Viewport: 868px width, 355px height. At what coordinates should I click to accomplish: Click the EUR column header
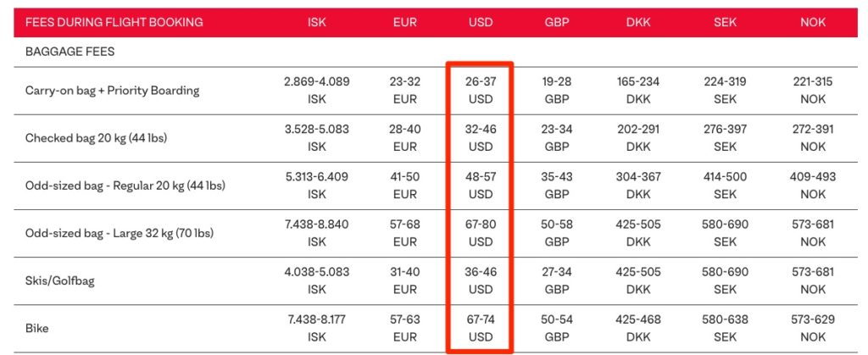[x=405, y=23]
